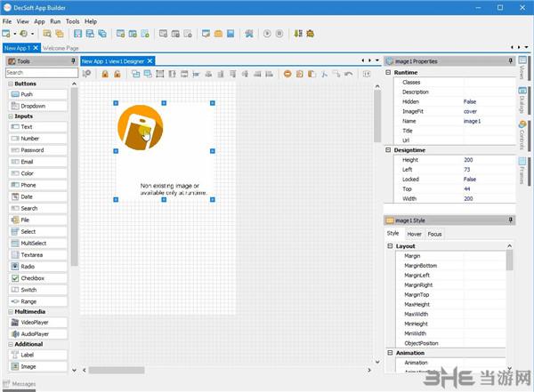Select the Image control in Tools
The height and width of the screenshot is (392, 534).
click(37, 366)
